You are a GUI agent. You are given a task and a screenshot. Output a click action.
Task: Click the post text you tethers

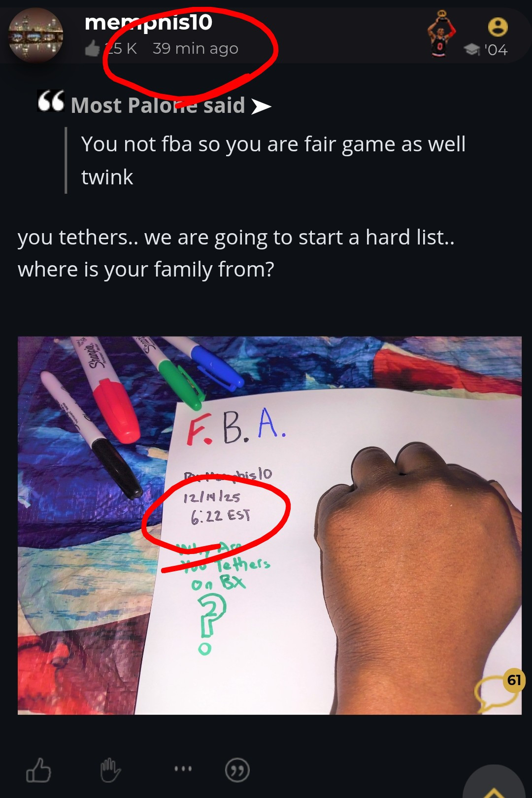coord(236,253)
